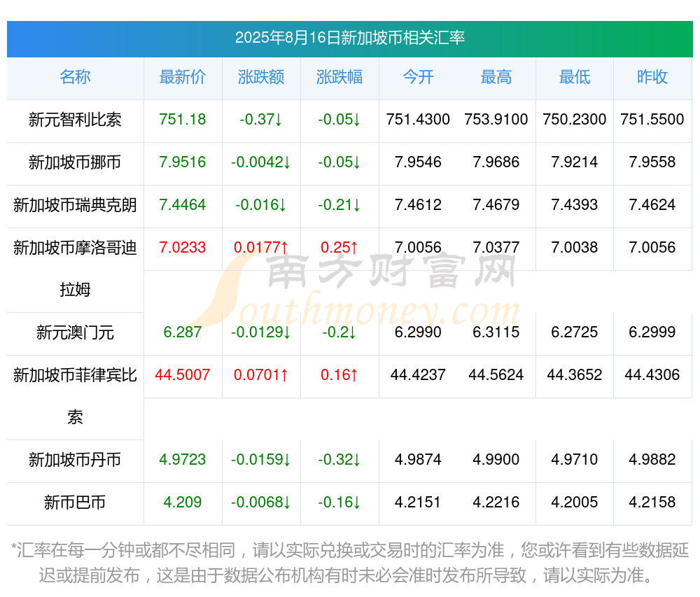Viewport: 700px width, 597px height.
Task: Click the 今开 column header
Action: [418, 77]
